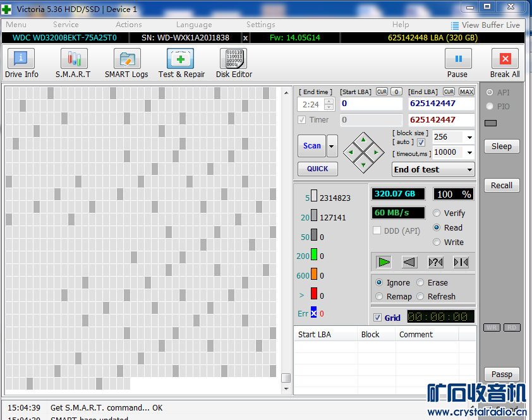Viewport: 532px width, 420px height.
Task: Select API access mode
Action: [x=490, y=92]
